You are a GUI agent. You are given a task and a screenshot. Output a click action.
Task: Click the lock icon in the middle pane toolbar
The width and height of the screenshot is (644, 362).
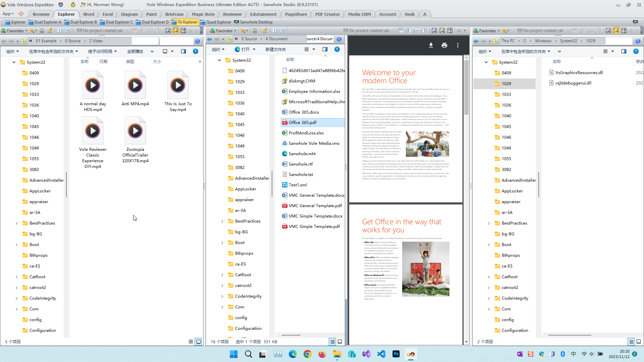(x=255, y=31)
